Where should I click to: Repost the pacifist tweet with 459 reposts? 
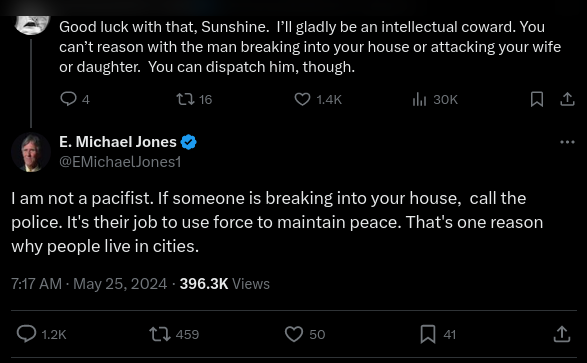174,334
